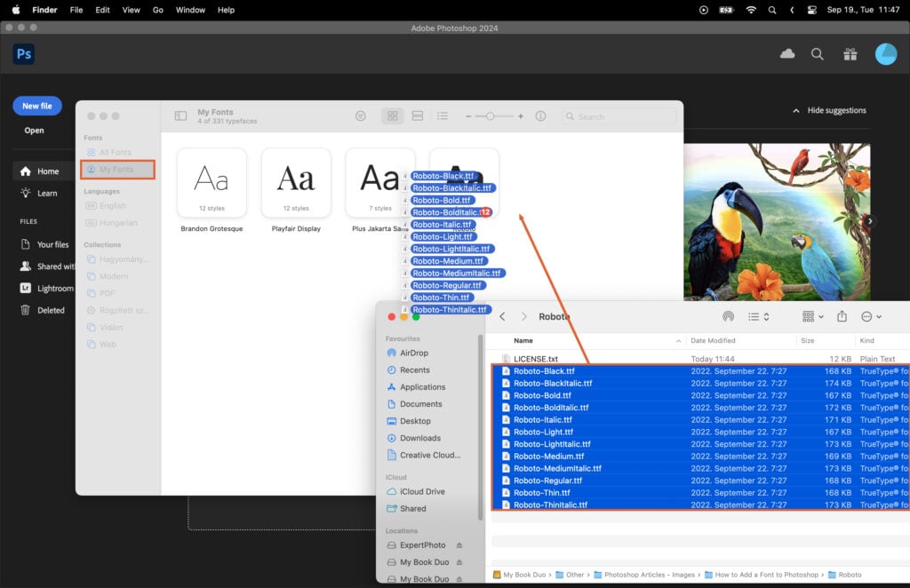Click the Share icon in Finder toolbar

tap(842, 316)
